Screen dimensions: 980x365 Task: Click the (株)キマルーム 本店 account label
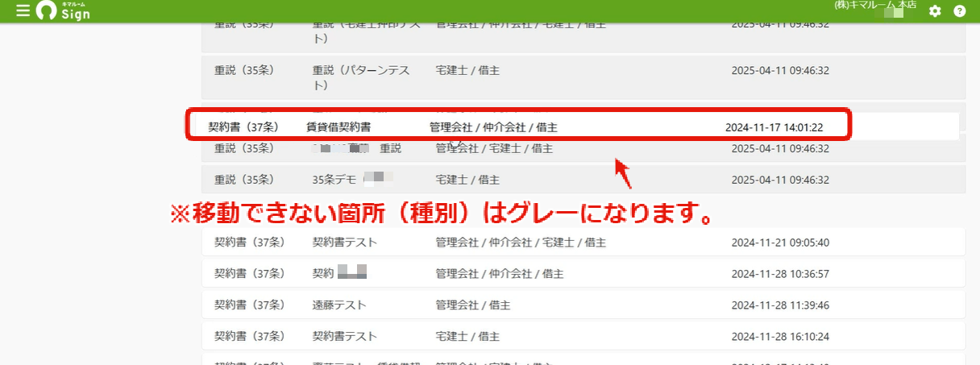click(875, 5)
